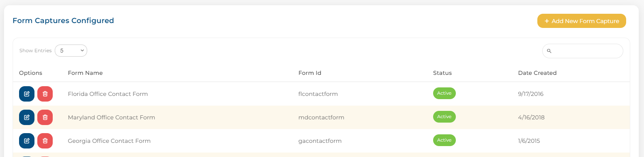
Task: Click Active badge for Florida form
Action: [444, 93]
